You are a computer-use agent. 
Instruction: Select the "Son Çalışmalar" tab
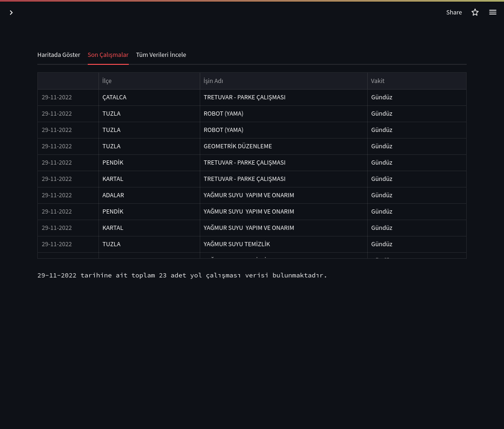tap(108, 55)
